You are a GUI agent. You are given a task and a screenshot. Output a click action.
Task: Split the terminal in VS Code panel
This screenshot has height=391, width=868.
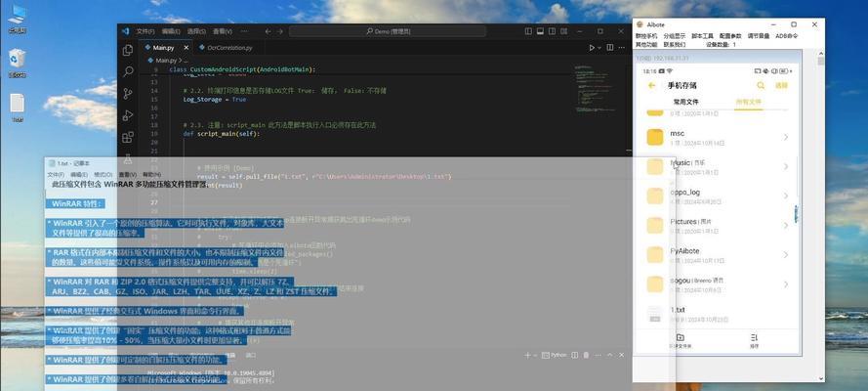click(575, 355)
